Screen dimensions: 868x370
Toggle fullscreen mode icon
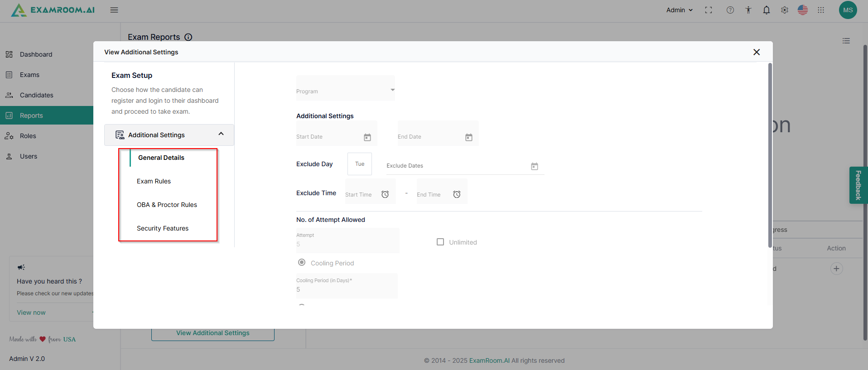(709, 10)
